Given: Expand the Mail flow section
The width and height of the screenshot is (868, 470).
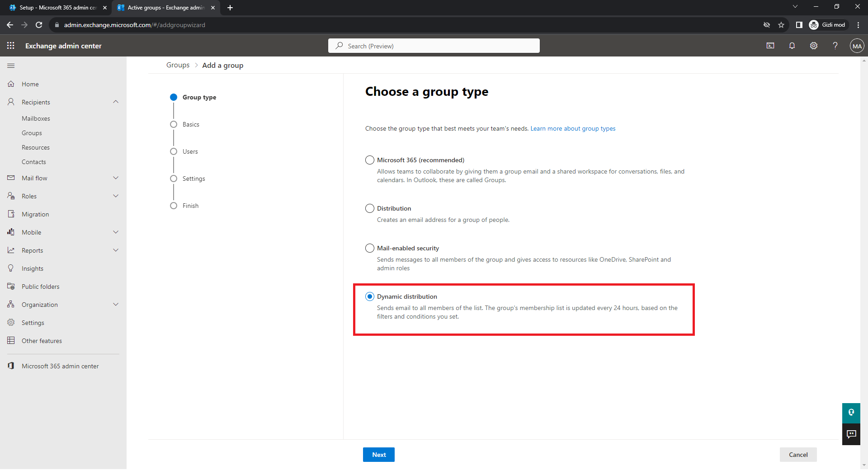Looking at the screenshot, I should coord(116,178).
